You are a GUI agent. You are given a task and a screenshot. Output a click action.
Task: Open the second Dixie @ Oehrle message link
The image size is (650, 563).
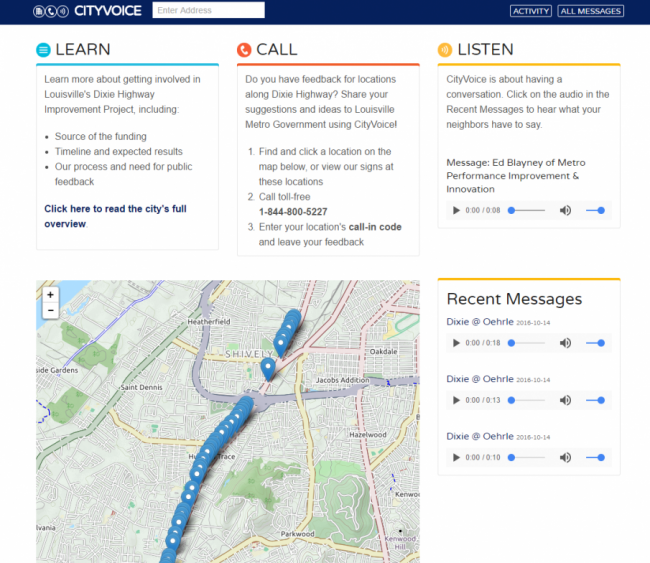[x=480, y=379]
